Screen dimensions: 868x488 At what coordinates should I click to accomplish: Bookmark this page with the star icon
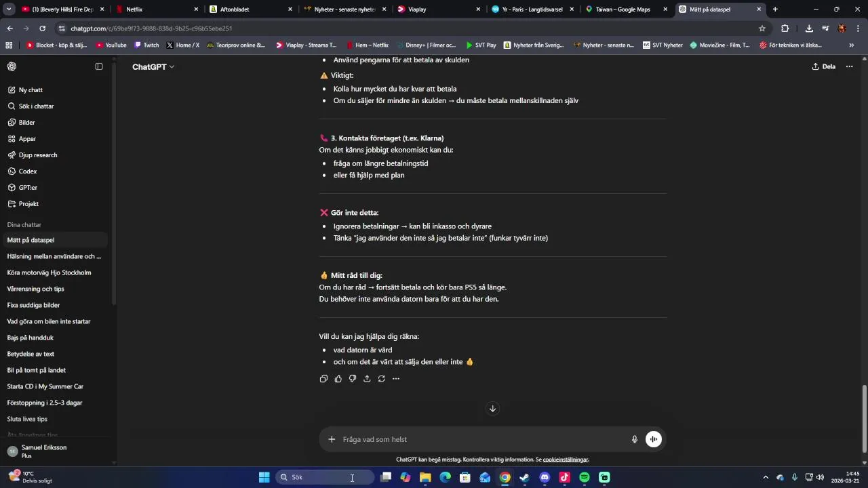click(x=762, y=28)
